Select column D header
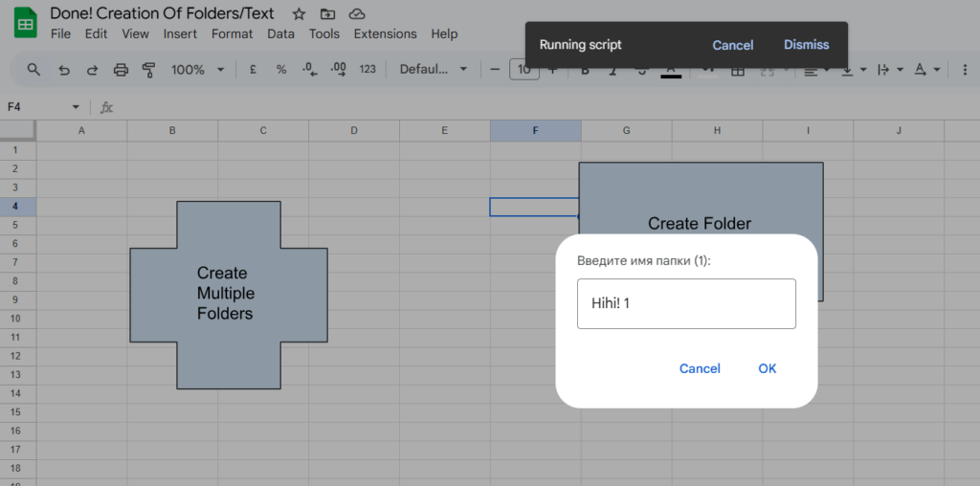 pos(354,130)
